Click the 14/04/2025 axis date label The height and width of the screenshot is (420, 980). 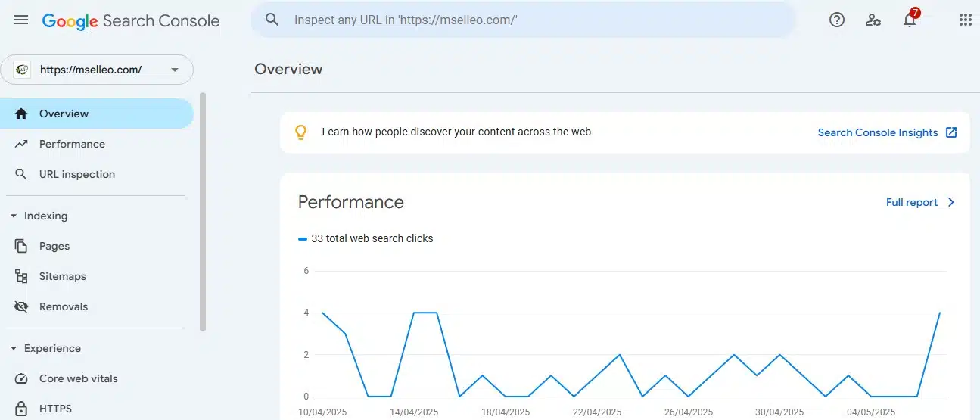(414, 412)
